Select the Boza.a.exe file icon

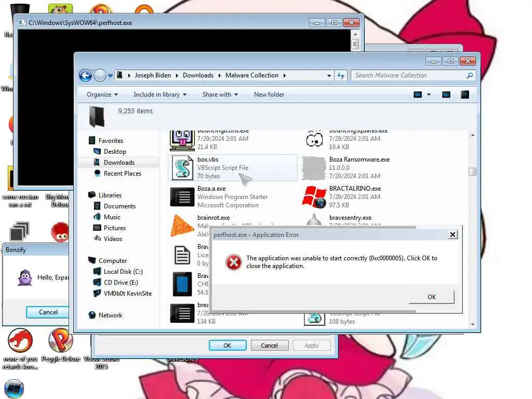click(182, 197)
